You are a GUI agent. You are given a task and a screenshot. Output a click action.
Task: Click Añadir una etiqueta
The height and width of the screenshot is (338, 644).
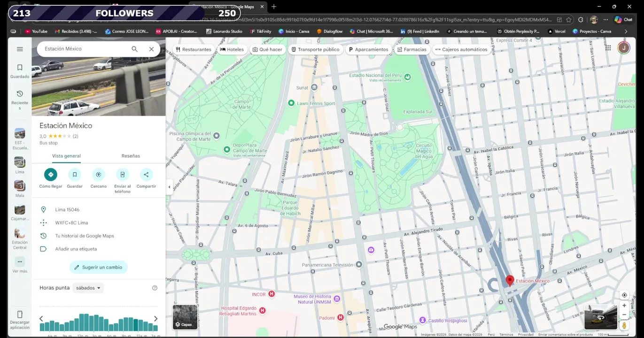click(x=99, y=249)
